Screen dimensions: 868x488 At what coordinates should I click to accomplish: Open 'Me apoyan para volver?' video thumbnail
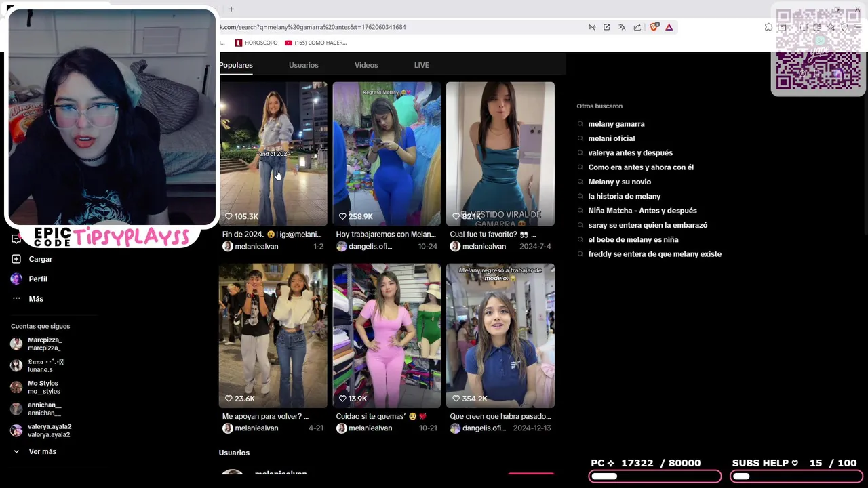coord(273,335)
